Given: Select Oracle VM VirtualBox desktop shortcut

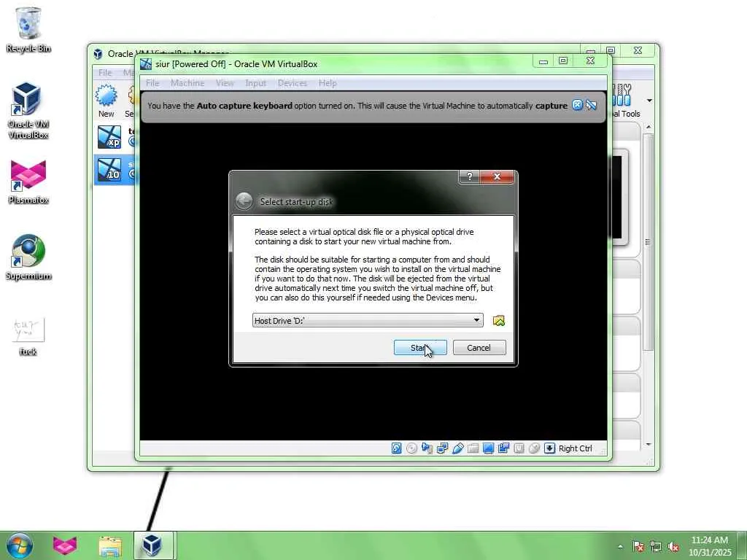Looking at the screenshot, I should [28, 111].
